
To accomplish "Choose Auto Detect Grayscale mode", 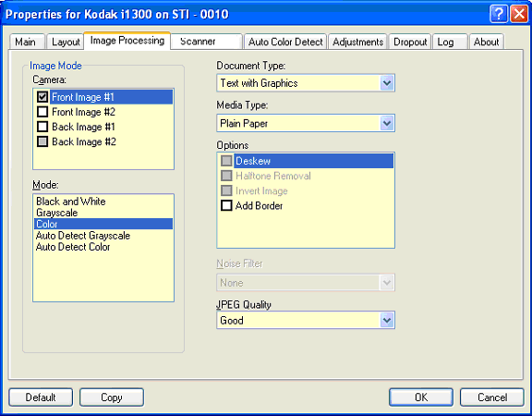I will click(x=83, y=236).
